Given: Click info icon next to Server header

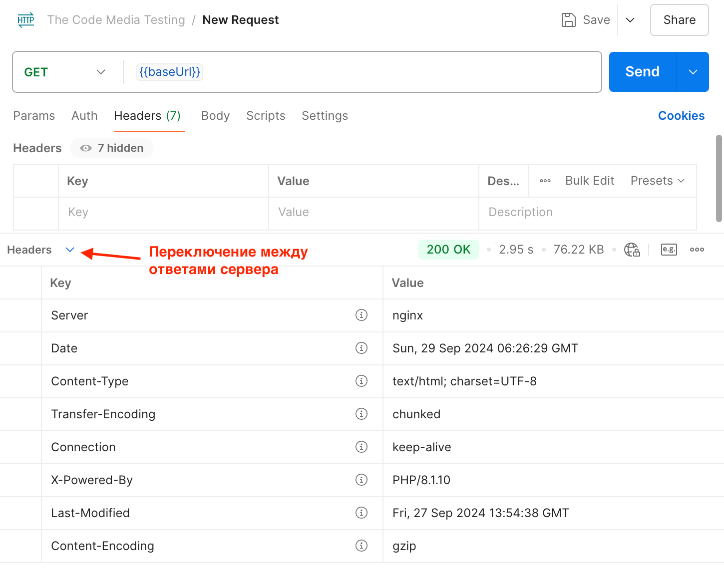Looking at the screenshot, I should click(362, 315).
